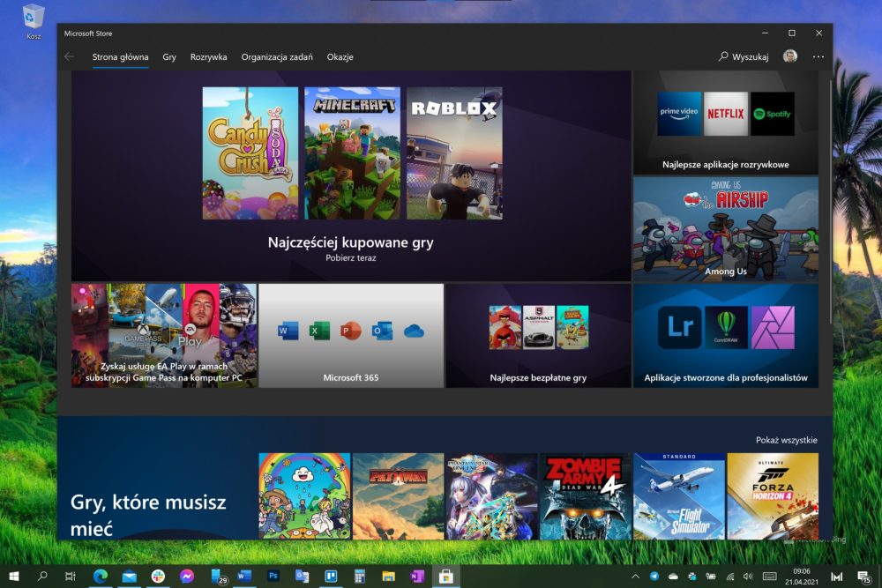Image resolution: width=882 pixels, height=588 pixels.
Task: Open the Okazje tab
Action: [x=340, y=56]
